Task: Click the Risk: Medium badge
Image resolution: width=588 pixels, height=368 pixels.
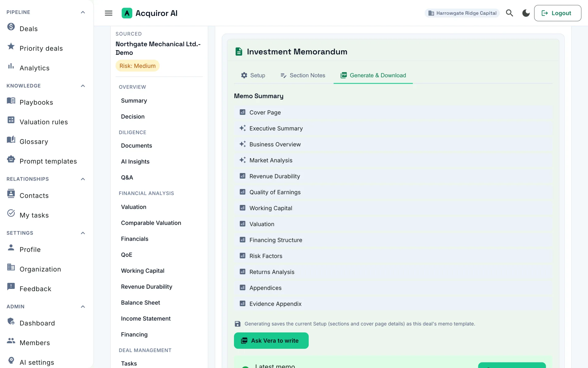Action: 138,66
